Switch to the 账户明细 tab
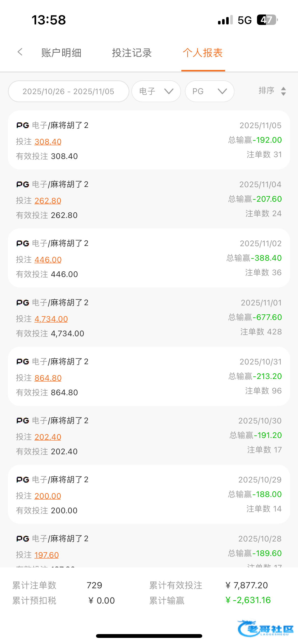The width and height of the screenshot is (298, 644). [x=61, y=53]
